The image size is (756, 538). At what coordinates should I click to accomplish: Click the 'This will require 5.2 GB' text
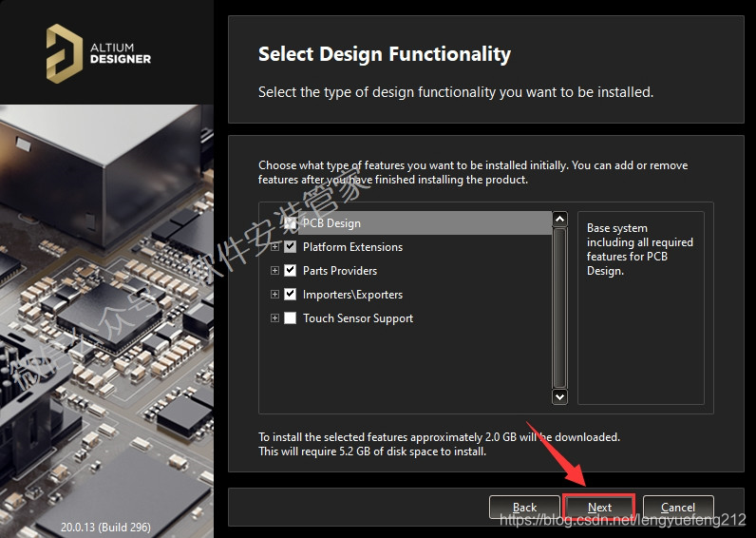coord(372,452)
